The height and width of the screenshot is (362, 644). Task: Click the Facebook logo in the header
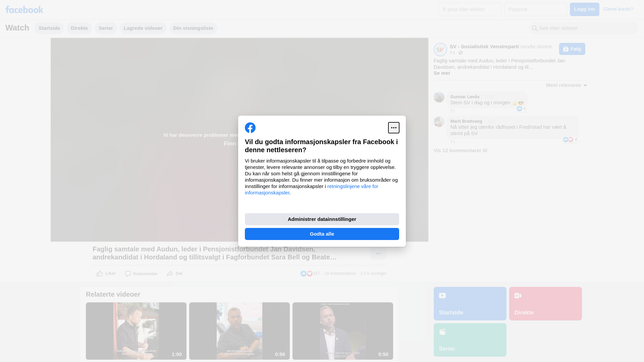[x=24, y=9]
